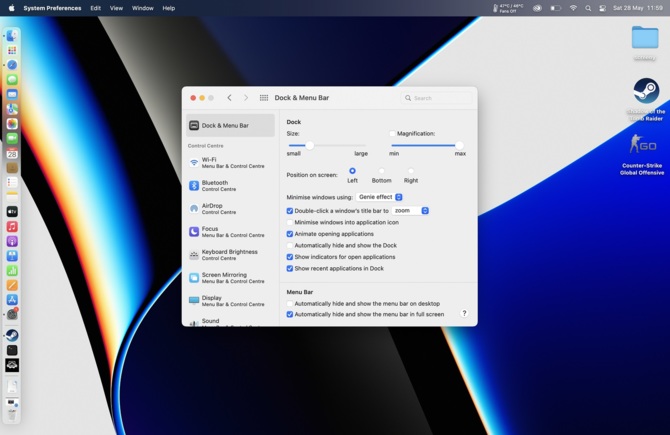Click temperature and fans status item
670x435 pixels.
508,8
